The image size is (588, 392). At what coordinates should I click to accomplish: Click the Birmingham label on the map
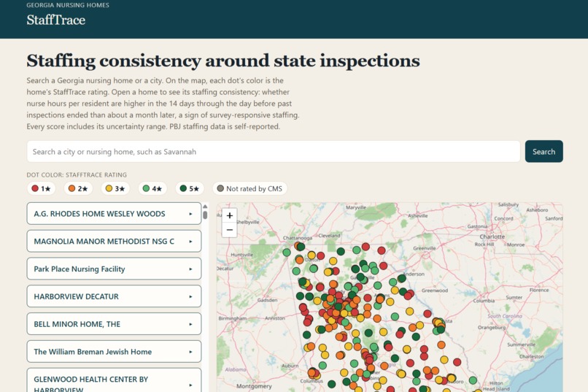click(233, 318)
